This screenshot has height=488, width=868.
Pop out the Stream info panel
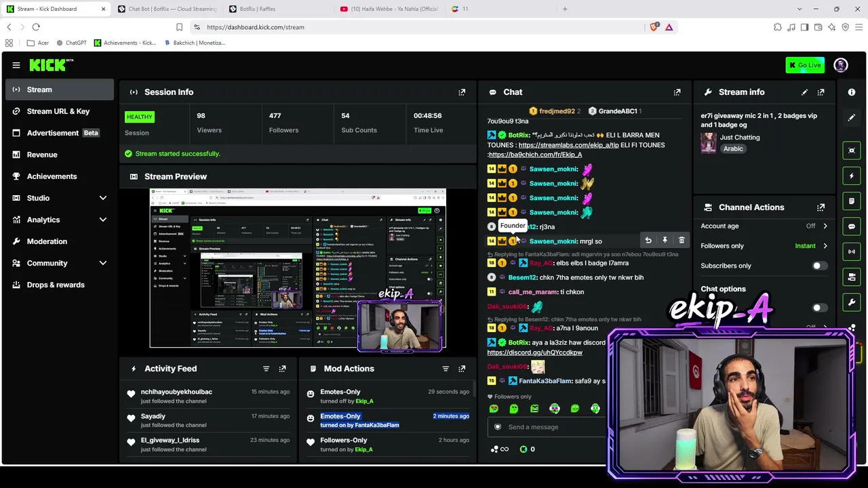(x=821, y=92)
